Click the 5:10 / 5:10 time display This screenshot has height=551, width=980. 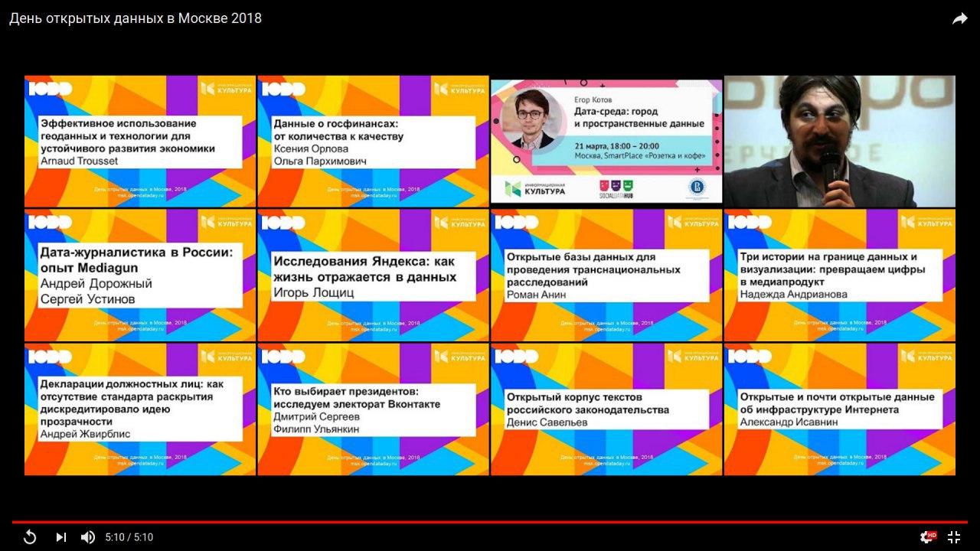[x=129, y=537]
